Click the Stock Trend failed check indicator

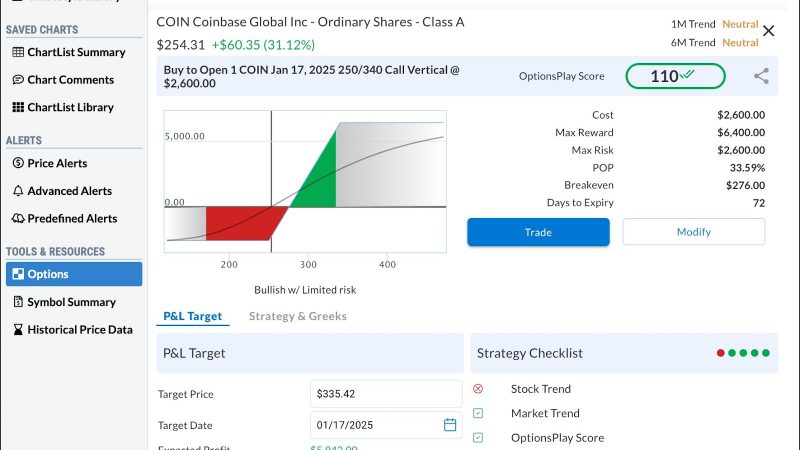478,389
